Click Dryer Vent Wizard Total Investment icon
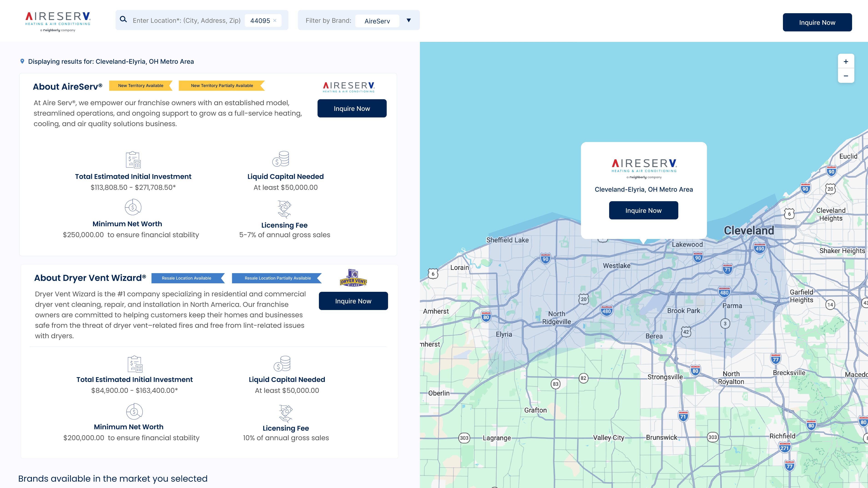This screenshot has height=488, width=868. click(135, 364)
